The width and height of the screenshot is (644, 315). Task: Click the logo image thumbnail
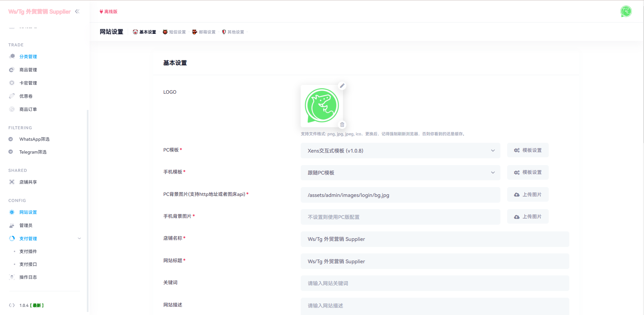322,106
